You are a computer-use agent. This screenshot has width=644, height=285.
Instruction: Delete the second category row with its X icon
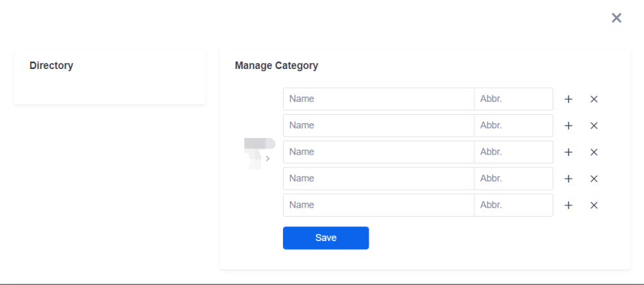click(594, 126)
